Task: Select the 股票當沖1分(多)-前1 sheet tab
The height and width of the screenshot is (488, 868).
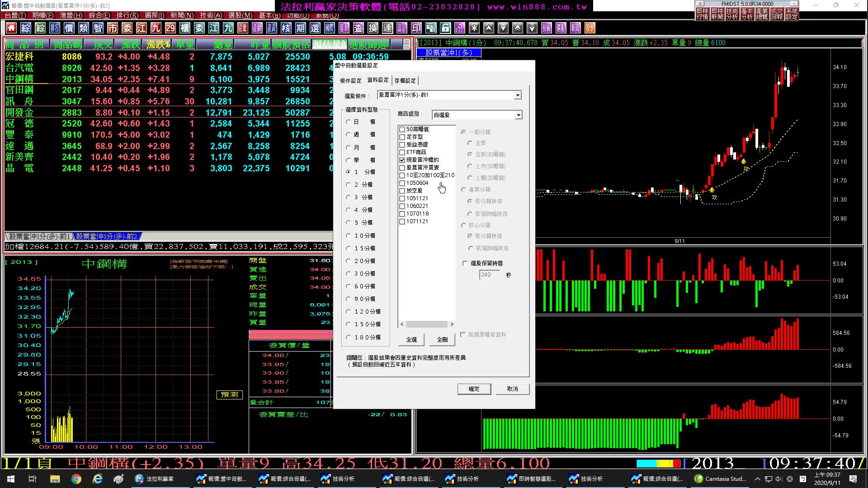Action: point(39,236)
